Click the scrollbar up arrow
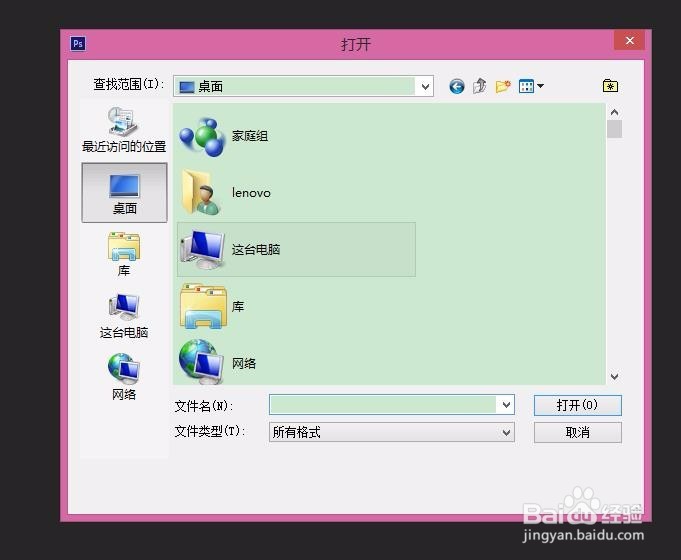This screenshot has width=681, height=560. click(x=614, y=113)
